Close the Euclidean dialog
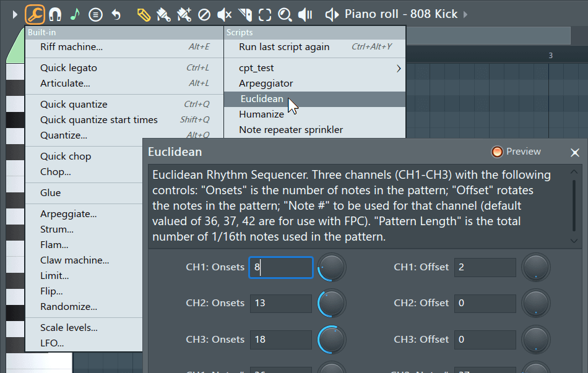 [575, 152]
